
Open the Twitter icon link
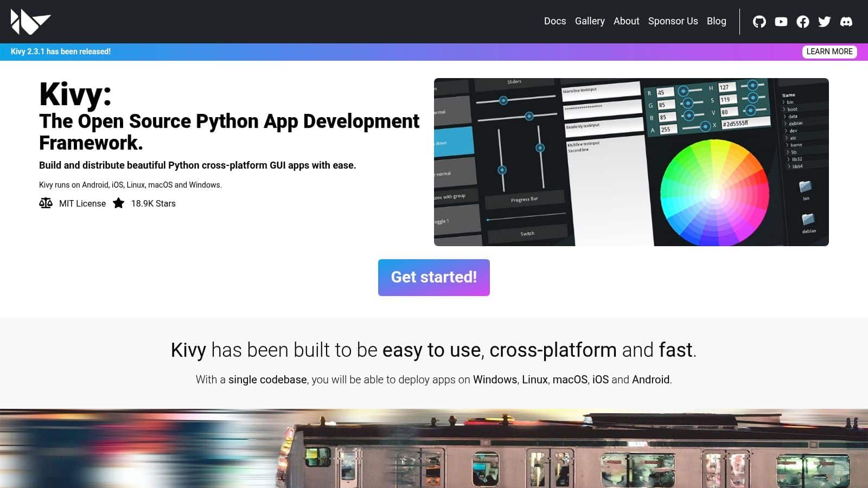(825, 22)
